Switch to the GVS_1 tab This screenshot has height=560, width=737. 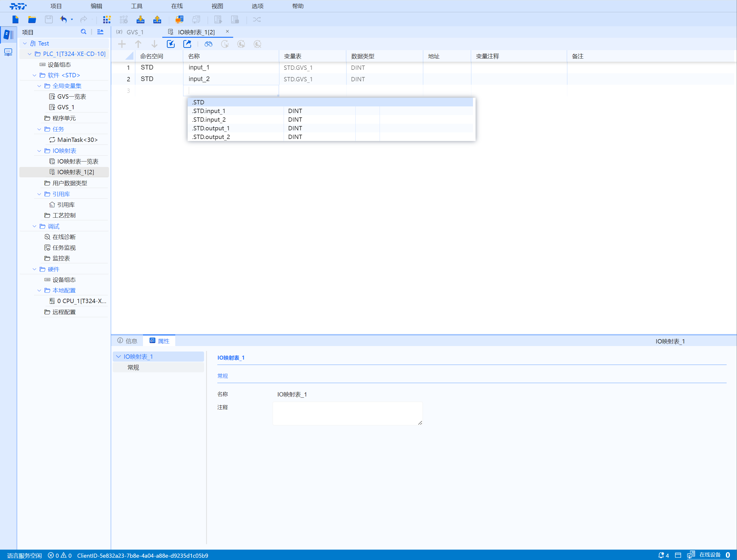pyautogui.click(x=135, y=32)
